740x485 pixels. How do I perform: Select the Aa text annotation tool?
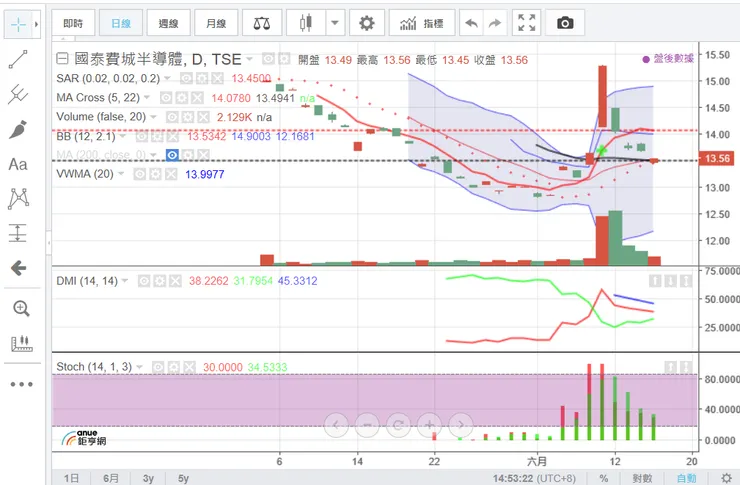coord(18,164)
